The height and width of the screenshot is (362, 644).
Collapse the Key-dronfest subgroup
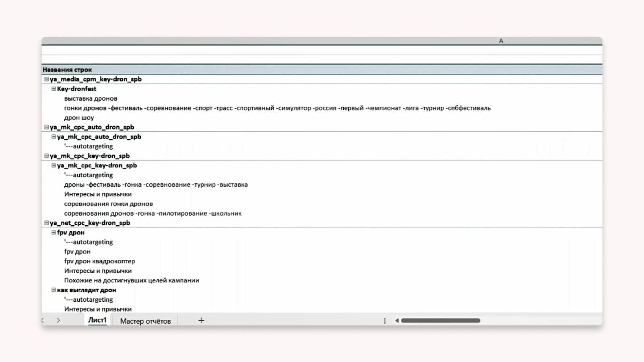pos(54,89)
